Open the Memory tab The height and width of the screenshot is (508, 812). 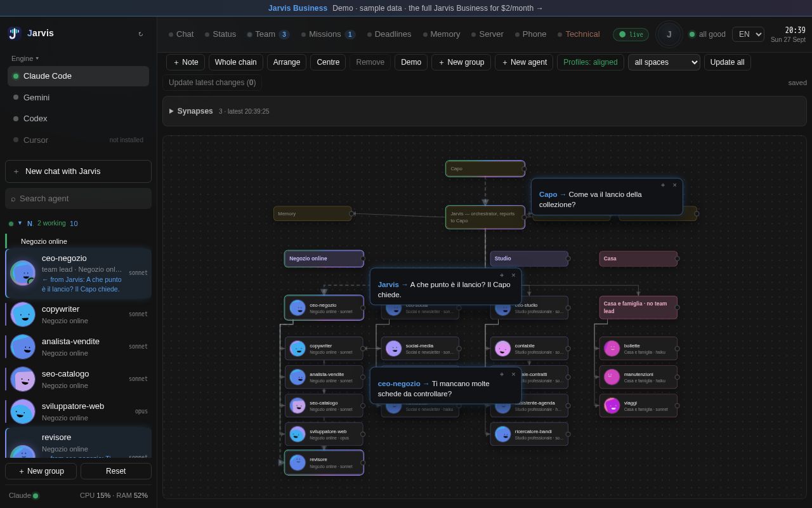point(442,34)
